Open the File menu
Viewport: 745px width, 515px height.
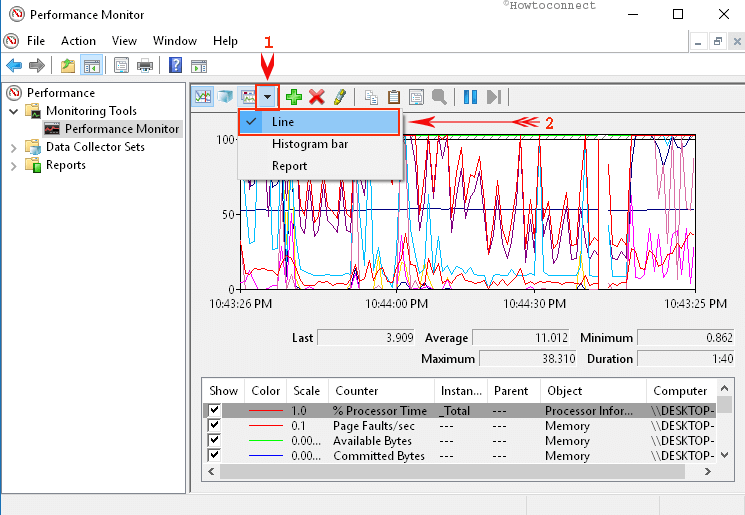coord(36,41)
